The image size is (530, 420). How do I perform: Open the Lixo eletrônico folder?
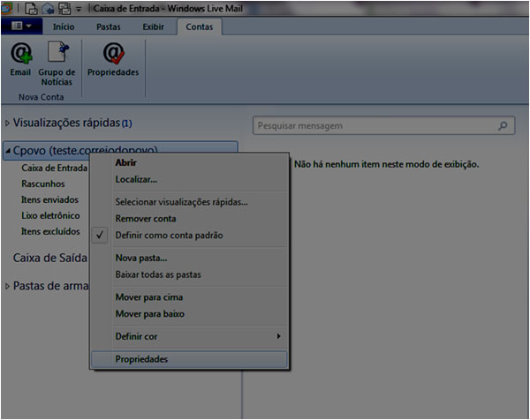click(50, 215)
